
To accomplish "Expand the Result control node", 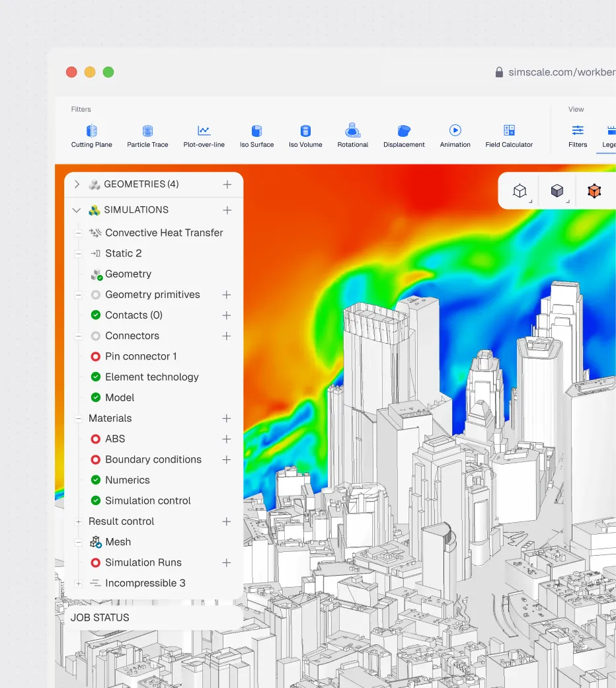I will 78,521.
